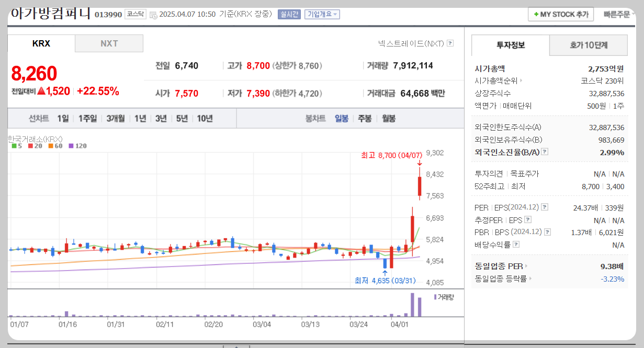644x348 pixels.
Task: Click the 시가총액순위 label link
Action: (496, 81)
